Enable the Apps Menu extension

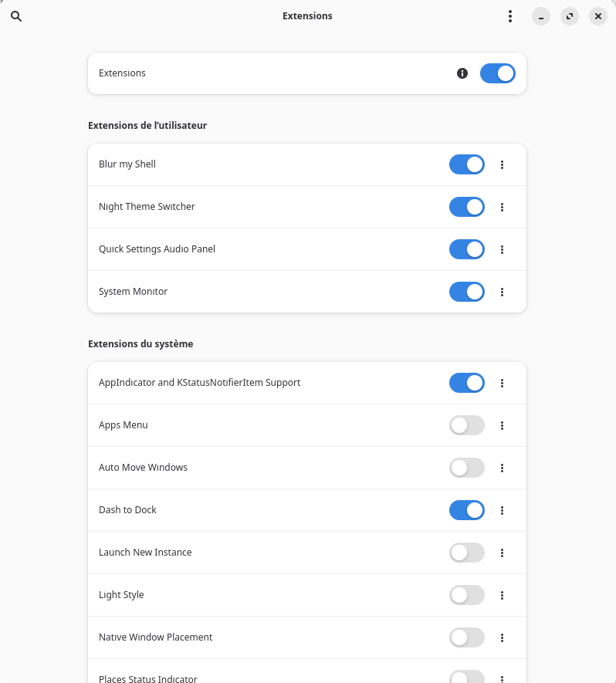tap(466, 425)
